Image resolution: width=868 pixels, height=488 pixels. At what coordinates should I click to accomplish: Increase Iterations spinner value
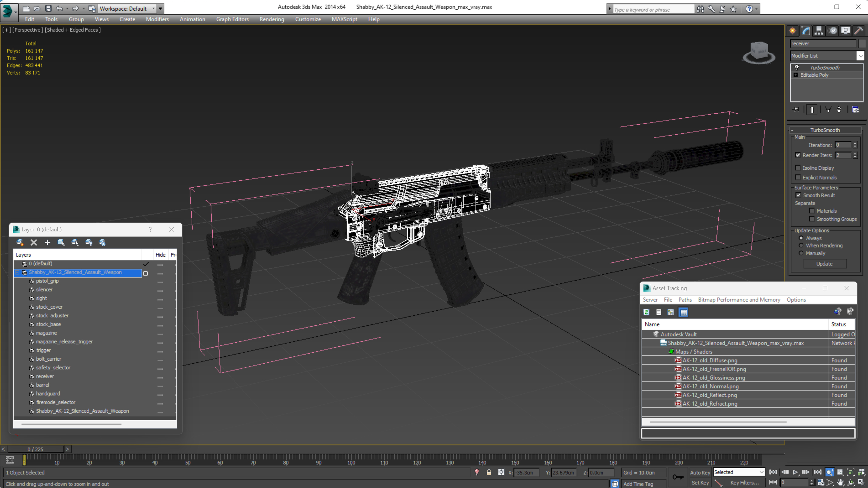tap(855, 144)
